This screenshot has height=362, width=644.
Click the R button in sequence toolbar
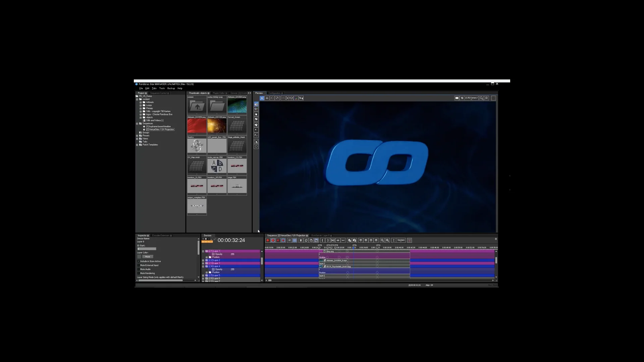(x=289, y=240)
